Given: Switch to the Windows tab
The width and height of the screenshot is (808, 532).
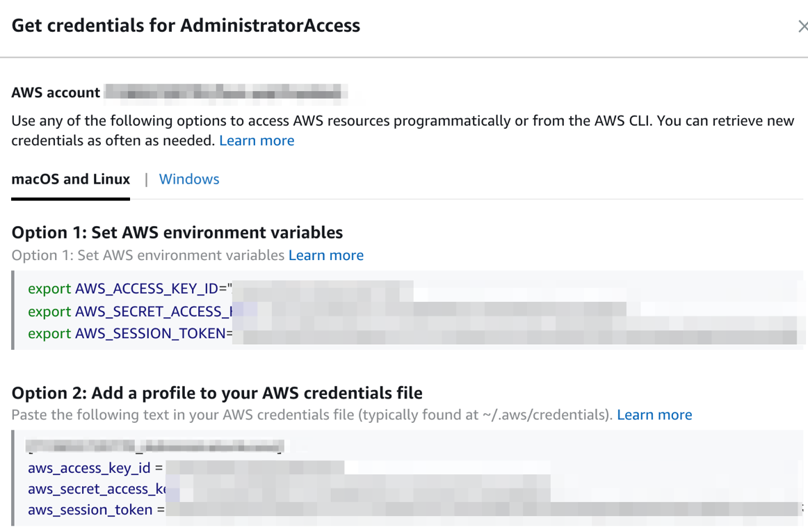Looking at the screenshot, I should pyautogui.click(x=189, y=179).
